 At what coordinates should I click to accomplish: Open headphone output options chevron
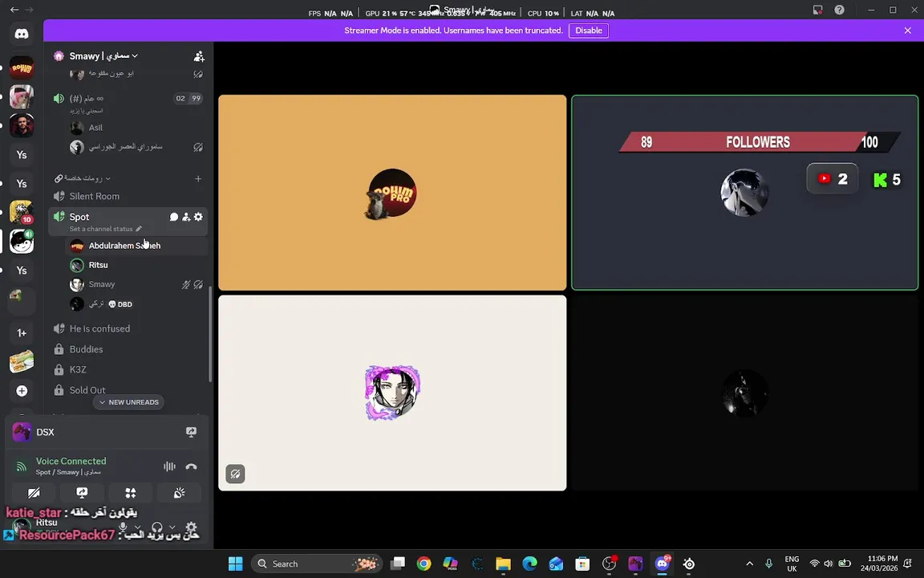(x=172, y=527)
